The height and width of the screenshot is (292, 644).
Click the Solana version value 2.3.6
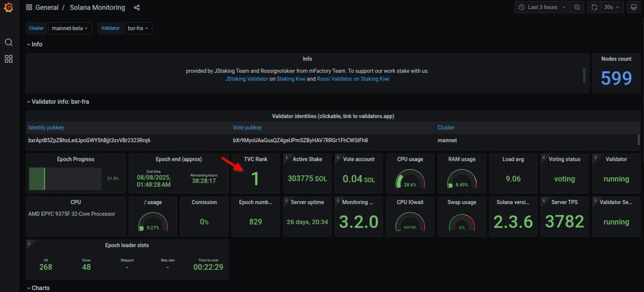[513, 221]
